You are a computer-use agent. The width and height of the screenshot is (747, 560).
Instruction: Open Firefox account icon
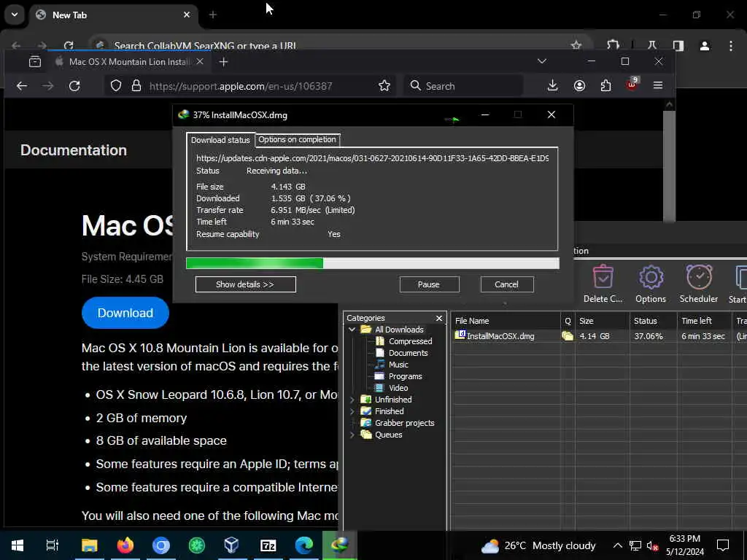579,86
